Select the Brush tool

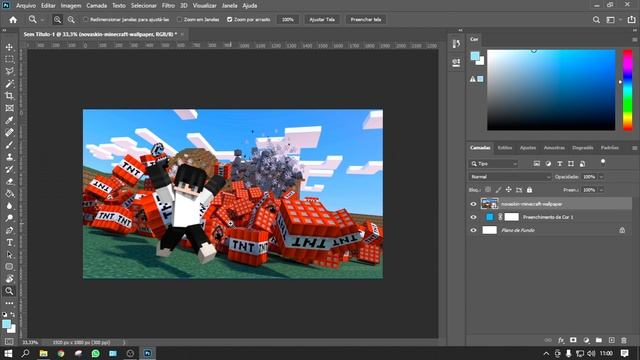point(9,145)
